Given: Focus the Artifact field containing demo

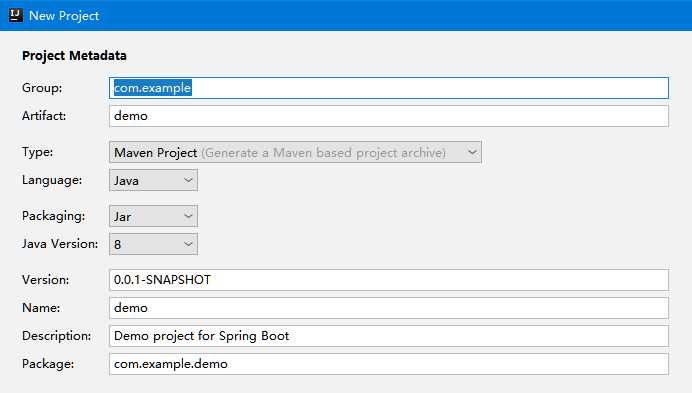Looking at the screenshot, I should [389, 116].
